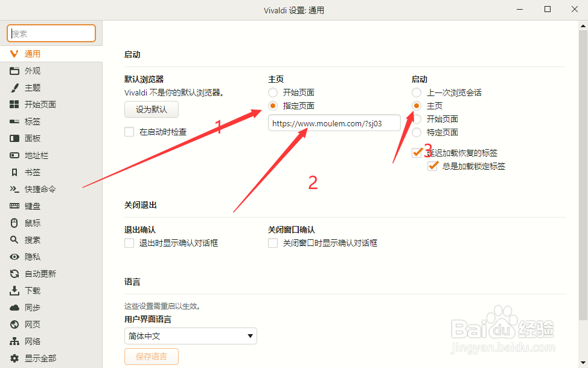Maximize the Vivaldi settings window

coord(548,10)
